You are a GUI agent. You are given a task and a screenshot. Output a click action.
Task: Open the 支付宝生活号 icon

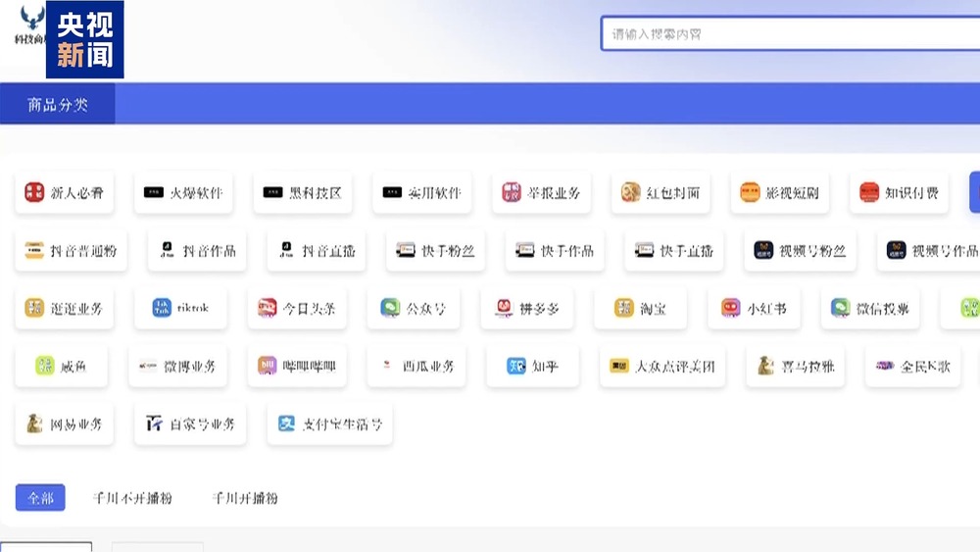coord(286,424)
